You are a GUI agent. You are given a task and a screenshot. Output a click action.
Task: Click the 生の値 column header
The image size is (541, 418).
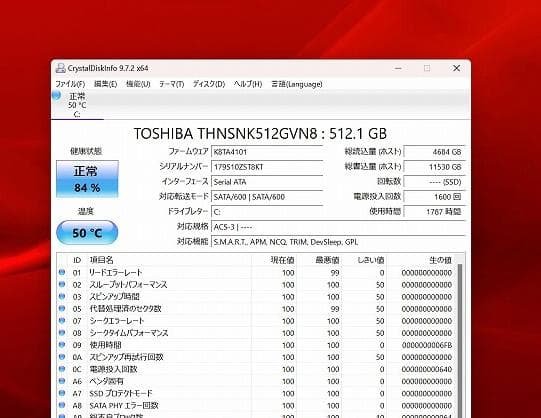point(421,260)
